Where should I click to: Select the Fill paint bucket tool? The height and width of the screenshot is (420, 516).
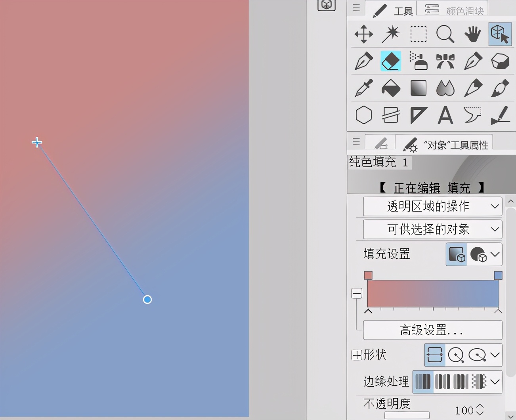tap(391, 88)
